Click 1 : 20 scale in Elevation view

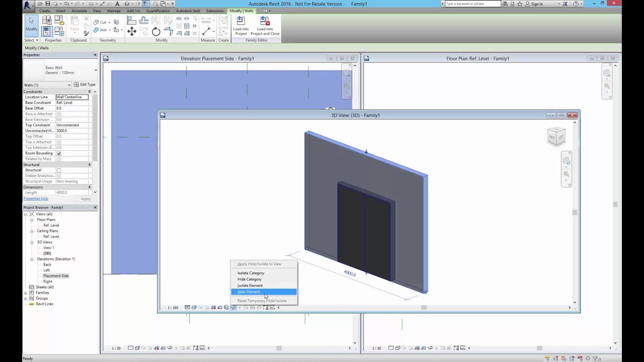[116, 348]
